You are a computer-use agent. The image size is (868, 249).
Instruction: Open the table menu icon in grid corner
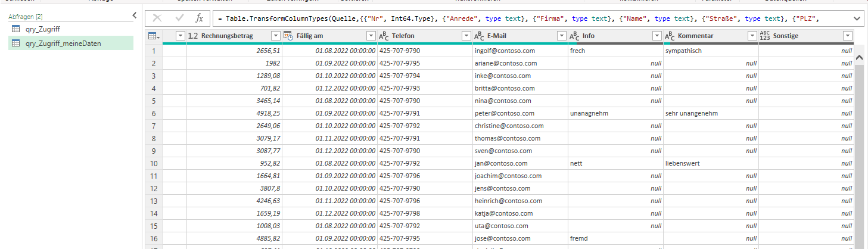pos(153,36)
